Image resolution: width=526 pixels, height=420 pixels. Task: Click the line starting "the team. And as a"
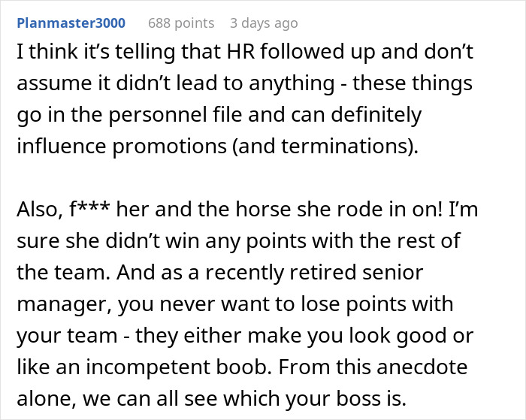tap(219, 272)
